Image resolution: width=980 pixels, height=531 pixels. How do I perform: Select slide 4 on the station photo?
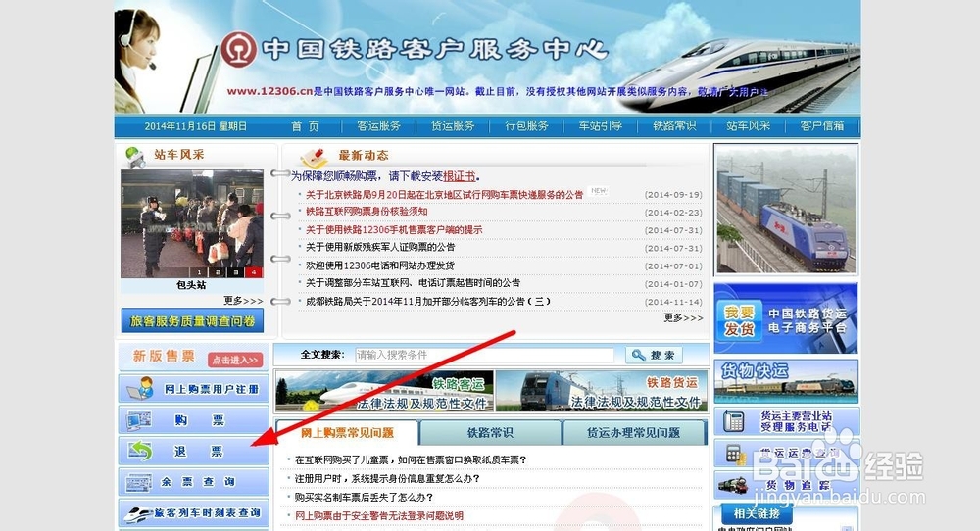[x=254, y=273]
